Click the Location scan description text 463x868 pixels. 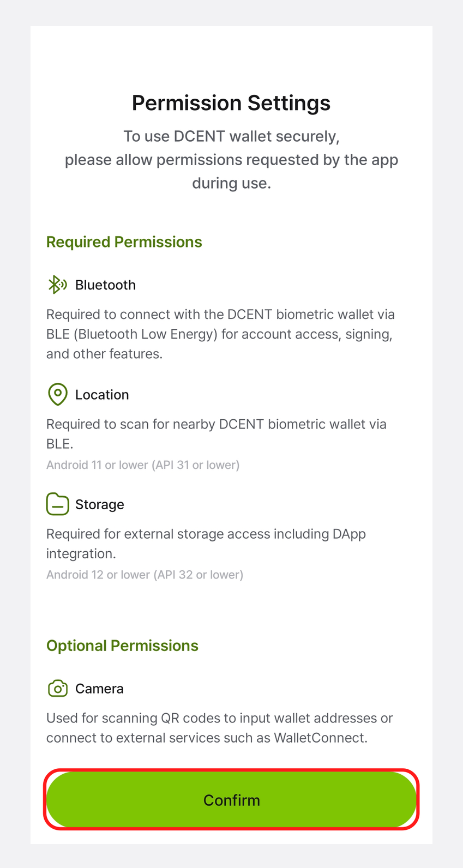[x=217, y=434]
